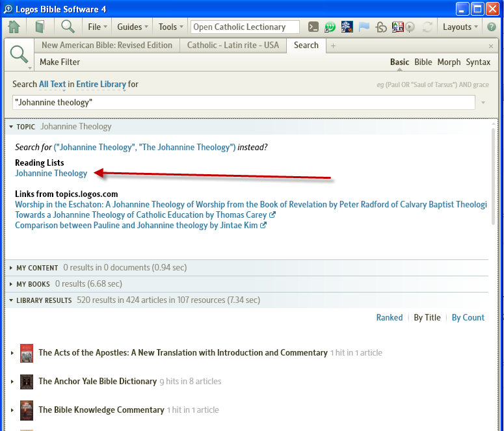Open the All Text scope dropdown
Screen dimensions: 504x431
pyautogui.click(x=53, y=85)
